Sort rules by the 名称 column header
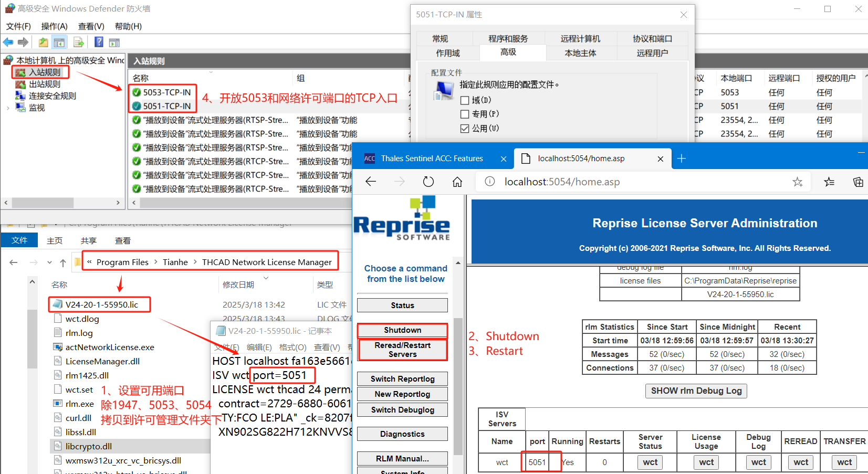 pos(140,78)
